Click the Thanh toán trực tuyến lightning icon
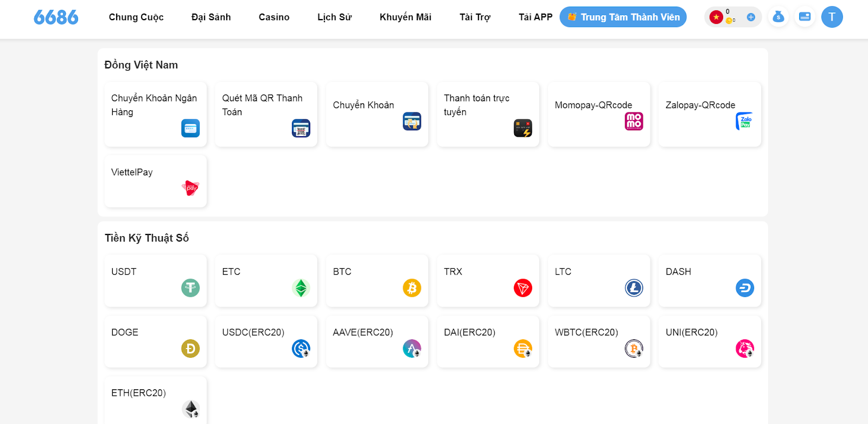 click(523, 128)
